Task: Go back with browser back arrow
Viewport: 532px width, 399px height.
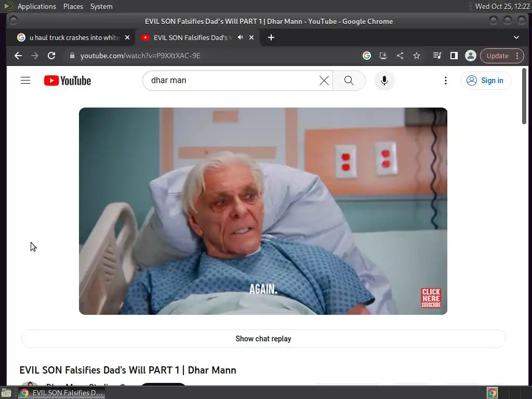Action: click(18, 56)
